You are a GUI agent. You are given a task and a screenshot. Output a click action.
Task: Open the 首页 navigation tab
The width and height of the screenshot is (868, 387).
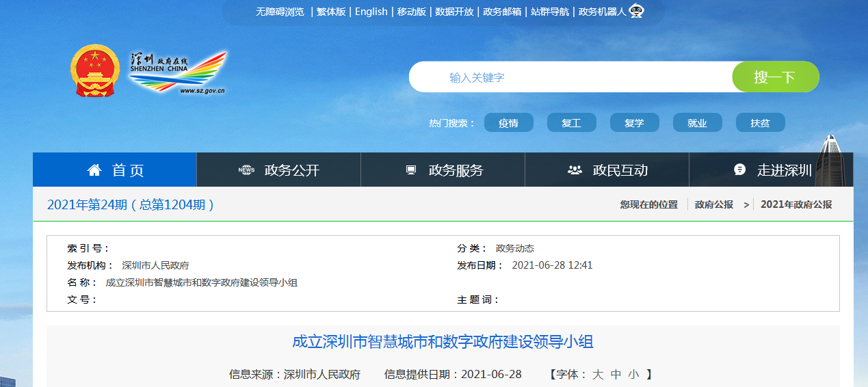pyautogui.click(x=115, y=170)
